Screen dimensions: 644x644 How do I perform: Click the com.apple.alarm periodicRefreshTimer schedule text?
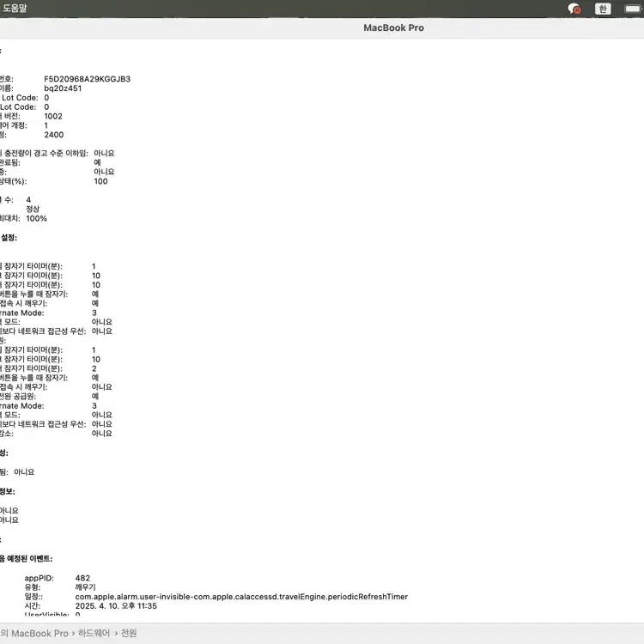point(240,597)
